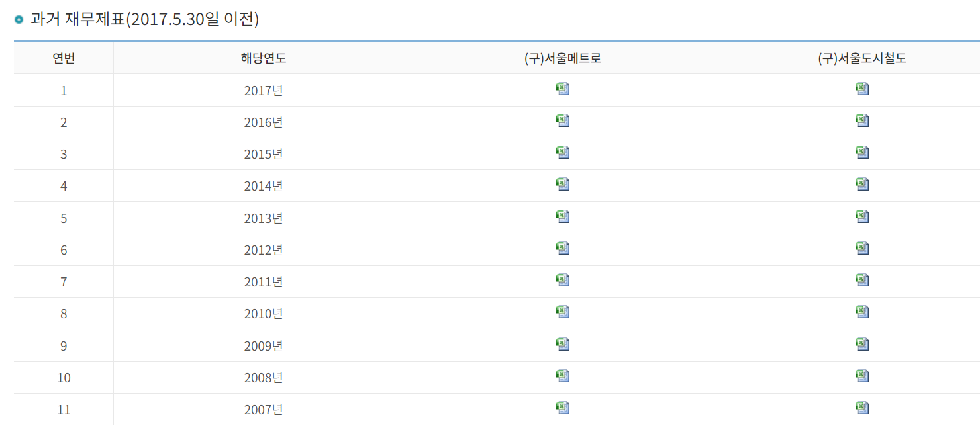Select the 2007년 year cell
Screen dimensions: 980x438
(264, 410)
